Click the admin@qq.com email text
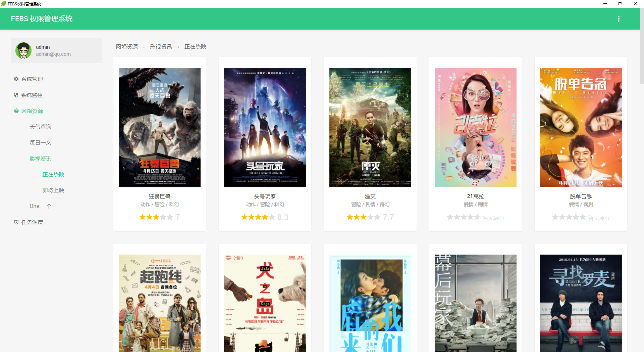The height and width of the screenshot is (352, 644). pos(53,54)
